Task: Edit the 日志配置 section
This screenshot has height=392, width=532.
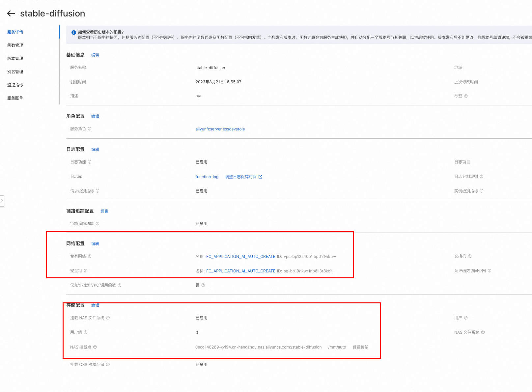Action: point(95,150)
